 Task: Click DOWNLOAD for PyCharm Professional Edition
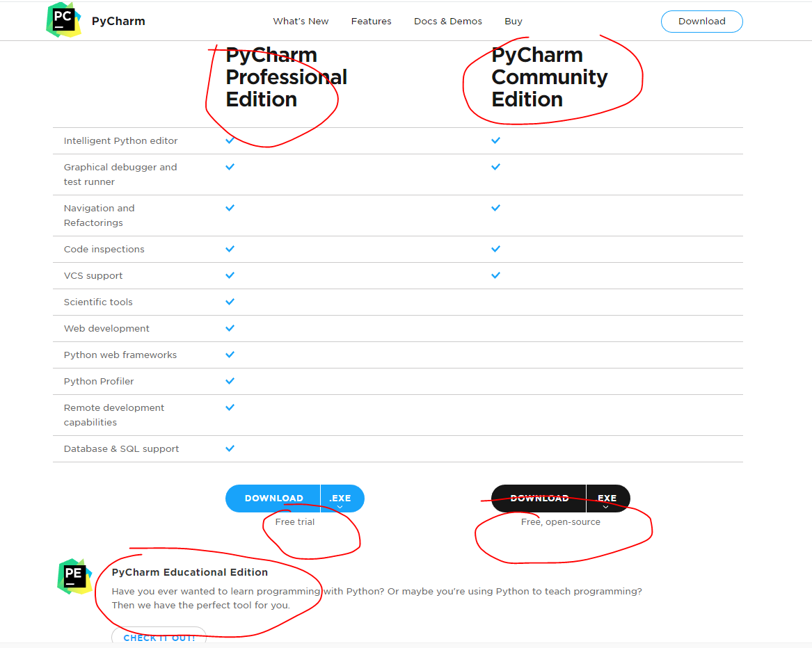(272, 499)
